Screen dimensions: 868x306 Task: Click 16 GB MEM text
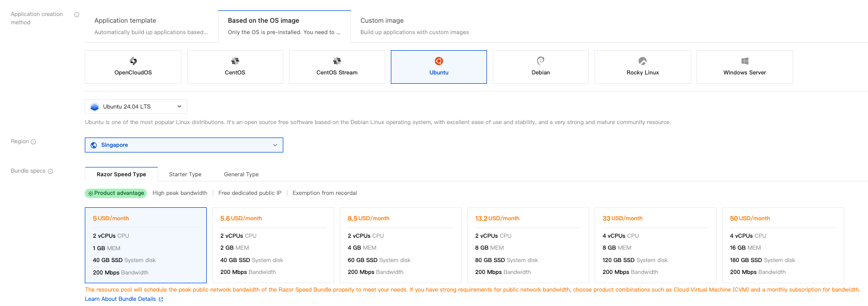tap(745, 248)
